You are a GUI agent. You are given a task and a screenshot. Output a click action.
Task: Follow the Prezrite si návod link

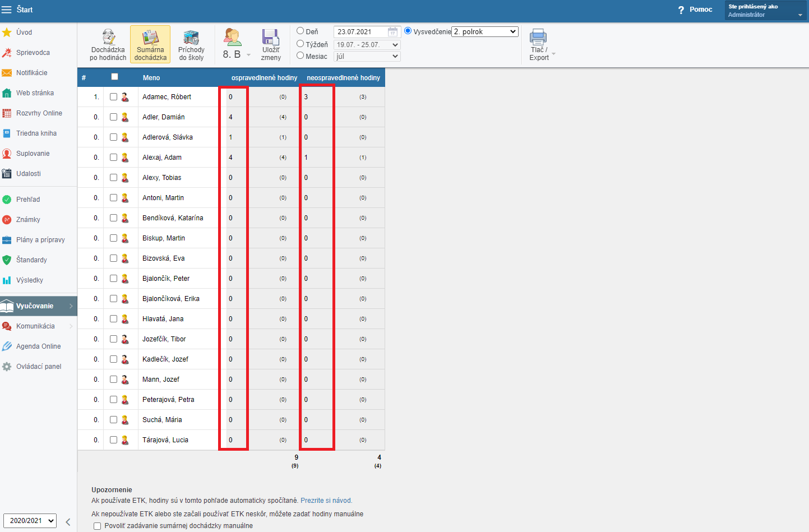tap(326, 501)
